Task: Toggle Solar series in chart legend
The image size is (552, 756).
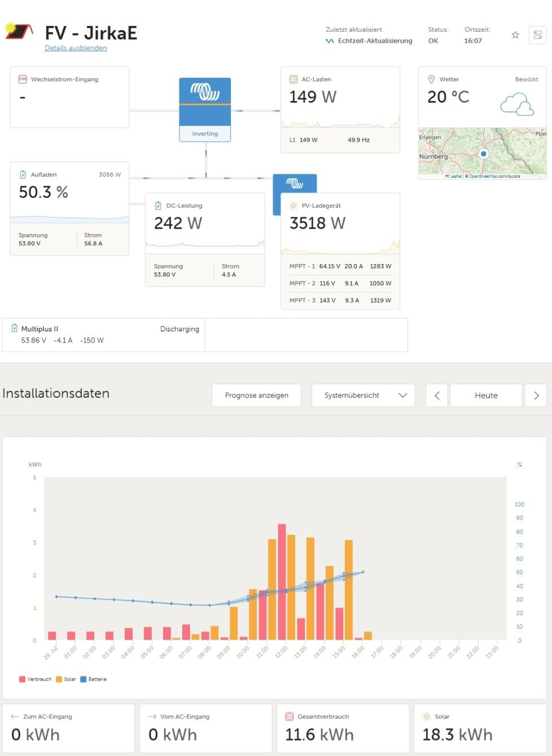Action: click(65, 679)
